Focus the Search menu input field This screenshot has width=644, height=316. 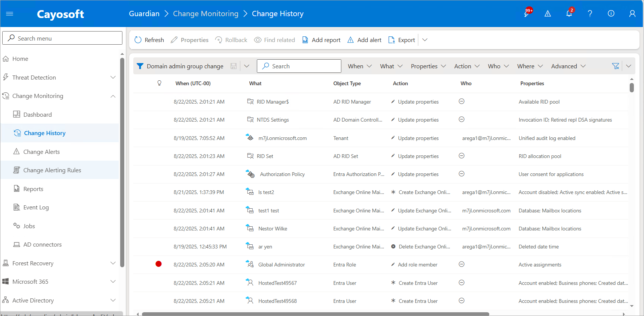(x=62, y=38)
